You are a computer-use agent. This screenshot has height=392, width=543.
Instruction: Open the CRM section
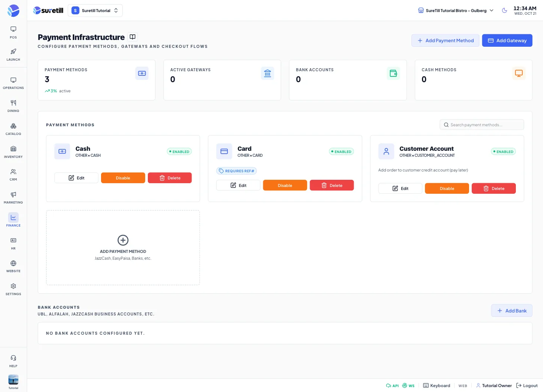13,175
